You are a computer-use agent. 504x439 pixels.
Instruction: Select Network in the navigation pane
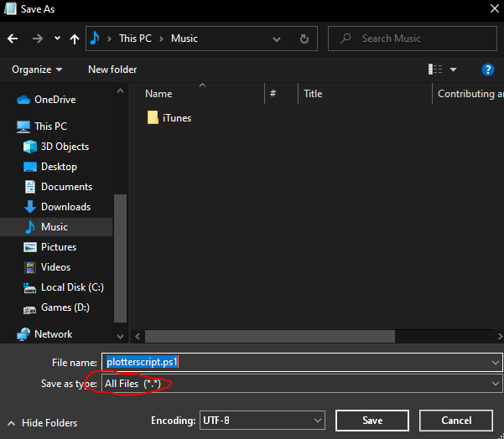click(x=53, y=334)
